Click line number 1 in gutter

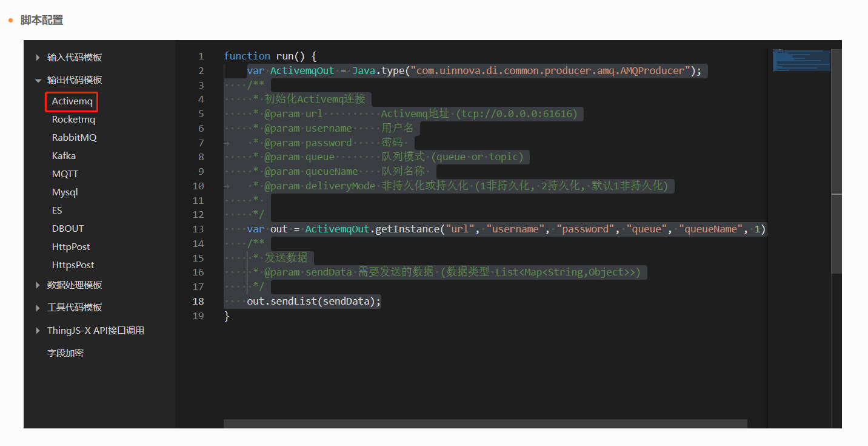click(201, 56)
